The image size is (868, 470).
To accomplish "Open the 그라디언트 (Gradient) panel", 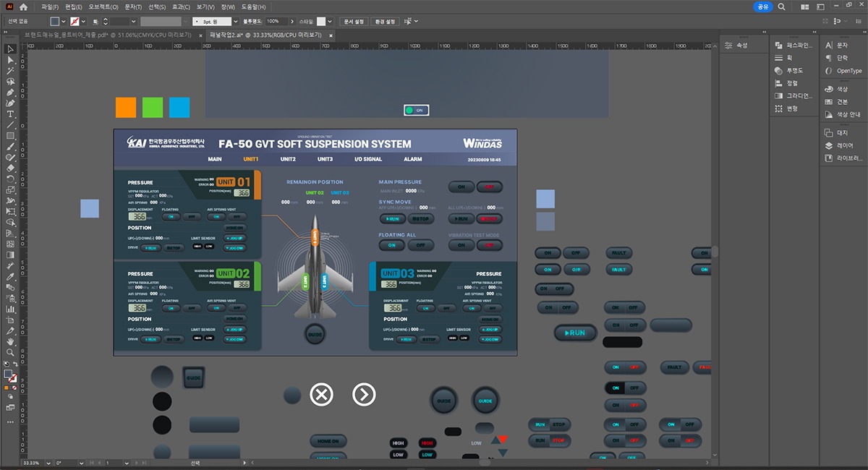I will click(x=793, y=95).
